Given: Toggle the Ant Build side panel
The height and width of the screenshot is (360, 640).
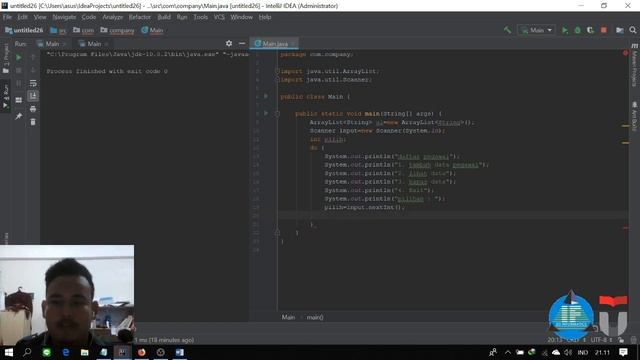Looking at the screenshot, I should pos(634,116).
